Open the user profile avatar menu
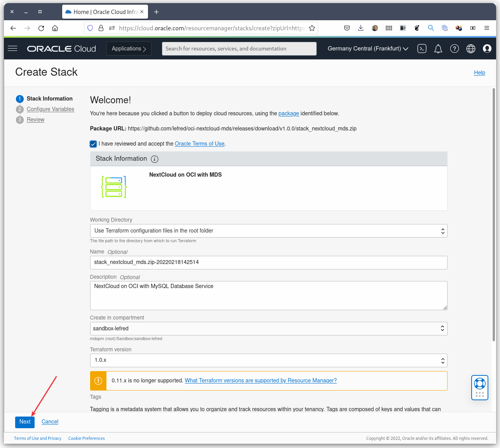500x448 pixels. point(487,49)
